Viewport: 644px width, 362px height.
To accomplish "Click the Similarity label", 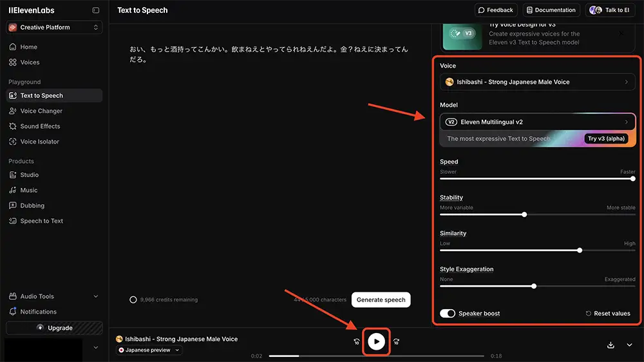I will (x=453, y=233).
